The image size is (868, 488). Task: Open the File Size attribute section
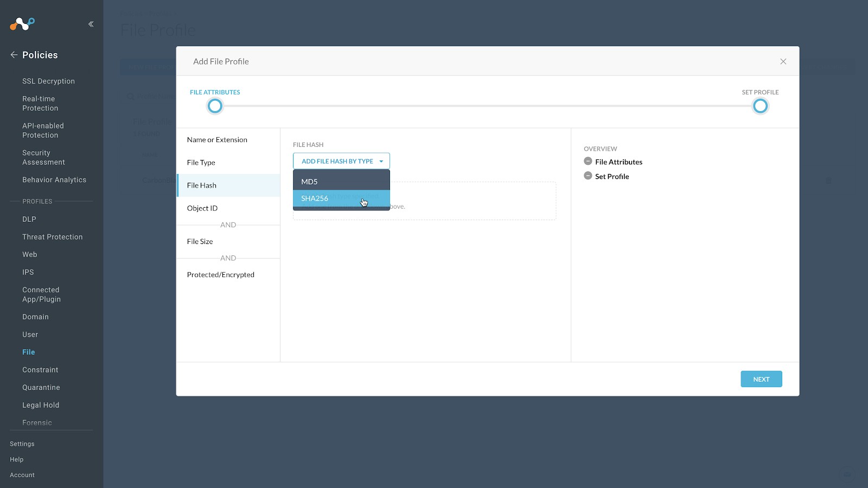click(x=199, y=241)
